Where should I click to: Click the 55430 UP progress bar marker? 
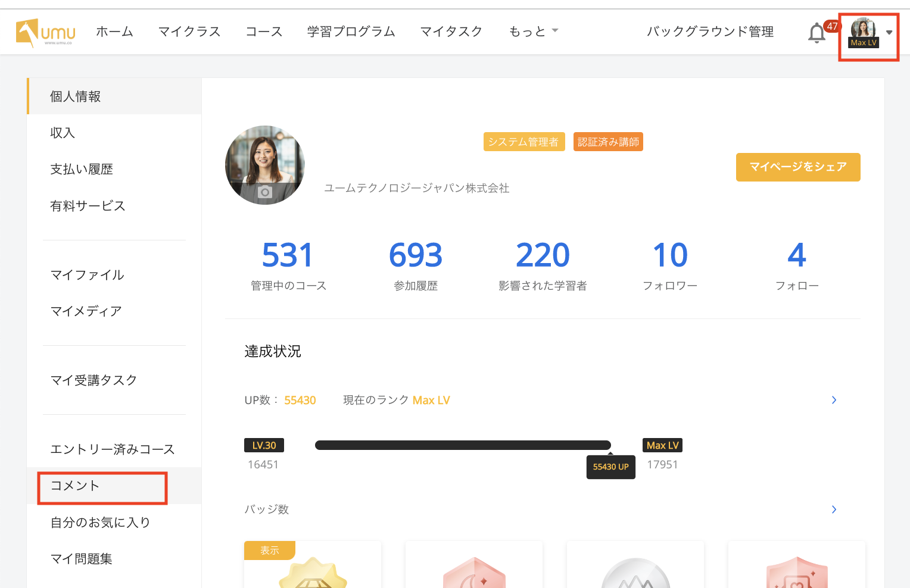611,467
